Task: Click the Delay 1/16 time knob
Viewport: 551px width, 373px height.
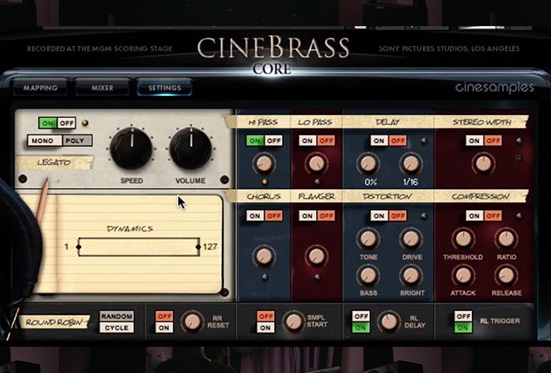Action: 411,164
